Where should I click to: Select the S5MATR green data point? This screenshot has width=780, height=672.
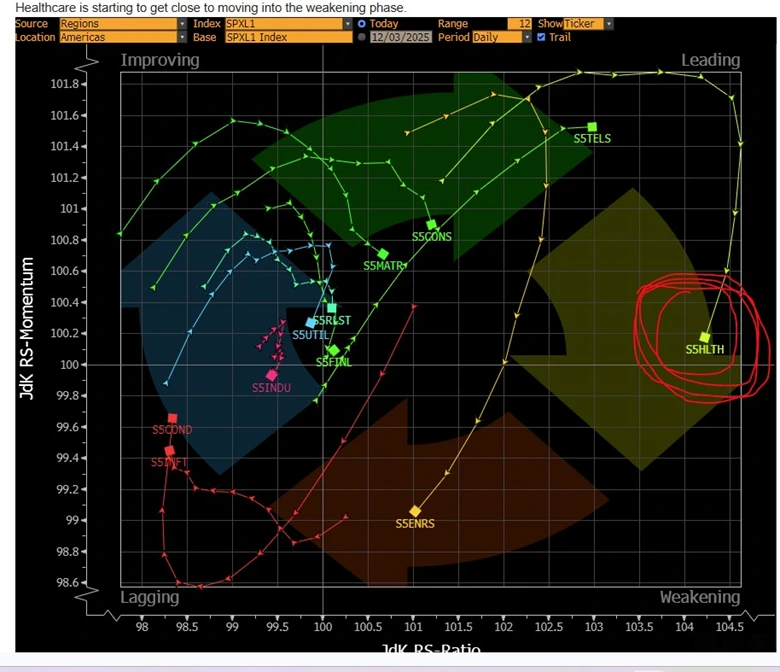pos(383,254)
